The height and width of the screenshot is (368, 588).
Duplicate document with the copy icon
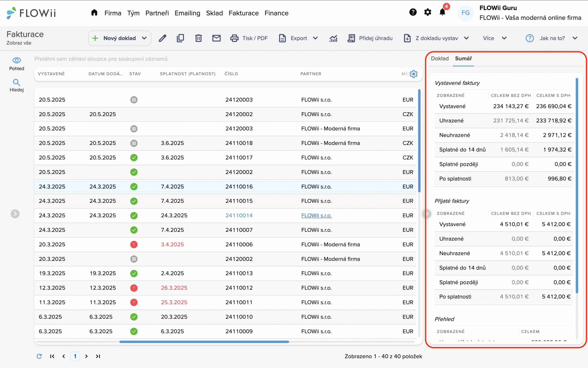coord(180,38)
